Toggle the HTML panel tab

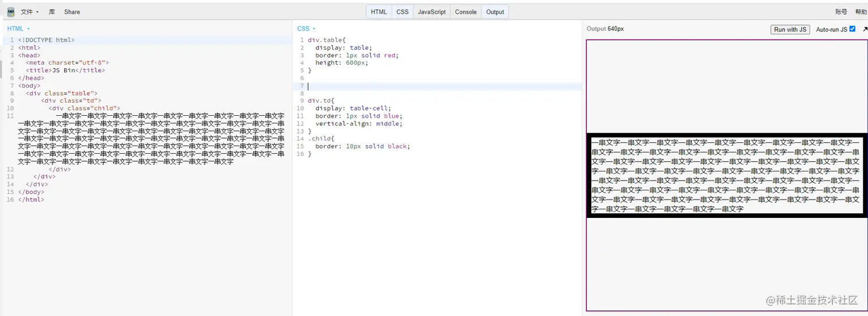pyautogui.click(x=379, y=12)
